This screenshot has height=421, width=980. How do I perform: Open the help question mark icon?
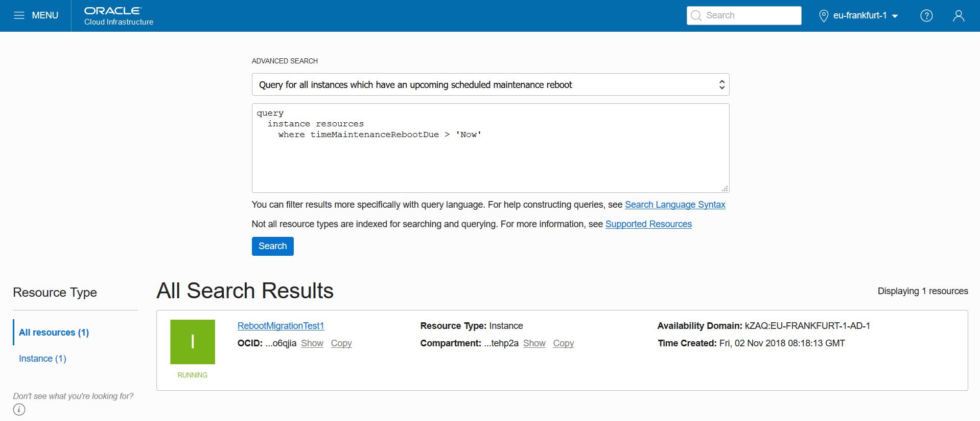(926, 16)
